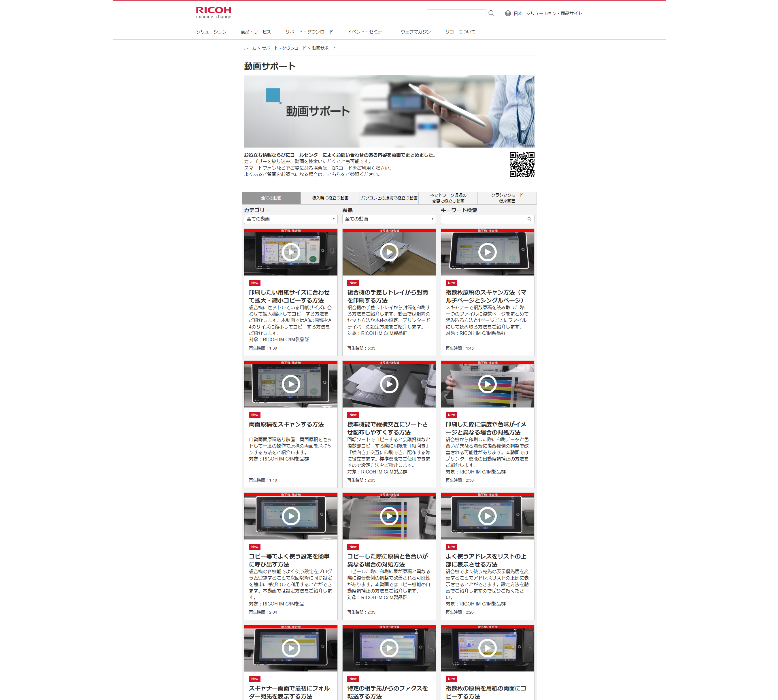
Task: Go to ホーム breadcrumb link
Action: (x=250, y=48)
